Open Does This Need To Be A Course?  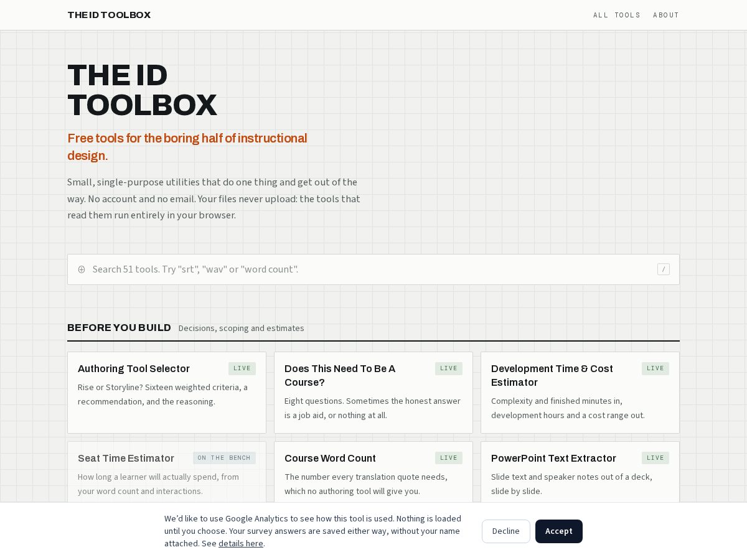tap(374, 393)
